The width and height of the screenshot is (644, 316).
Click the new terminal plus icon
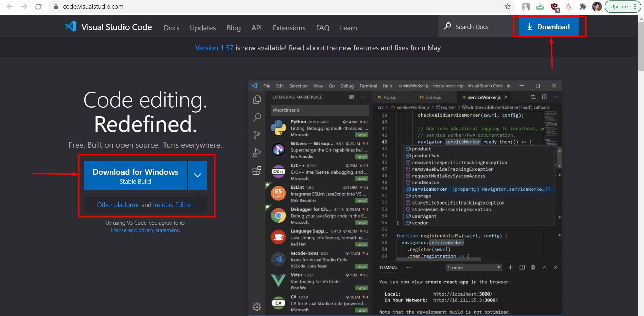[510, 267]
